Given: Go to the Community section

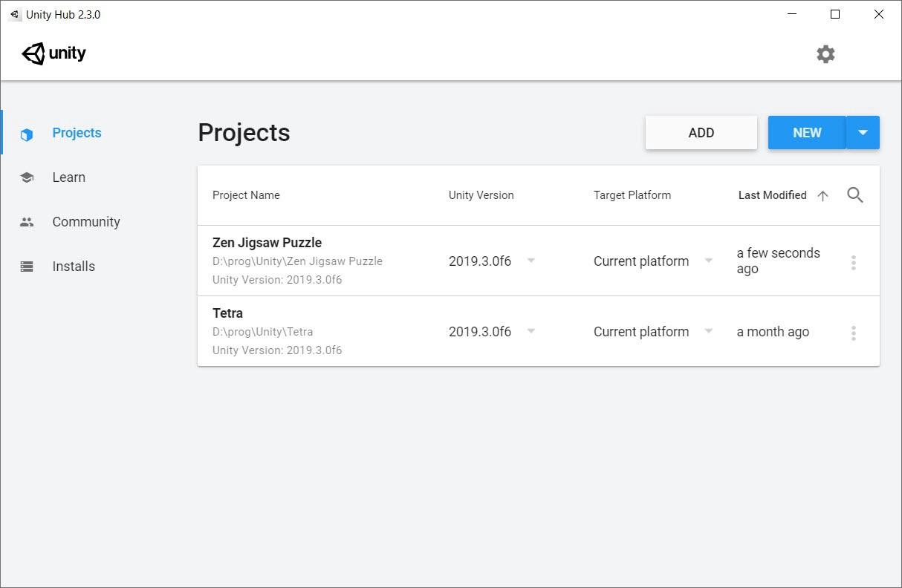Looking at the screenshot, I should pyautogui.click(x=85, y=222).
